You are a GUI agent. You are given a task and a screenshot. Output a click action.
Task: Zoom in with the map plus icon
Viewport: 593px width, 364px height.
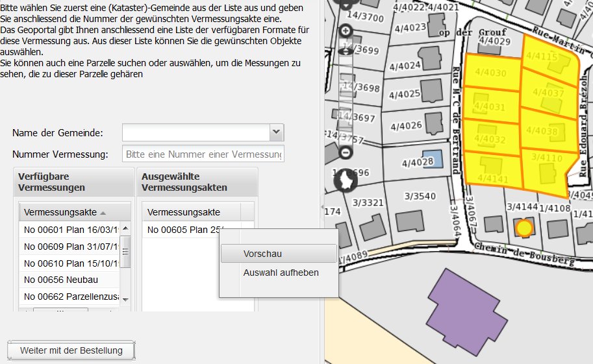coord(346,31)
